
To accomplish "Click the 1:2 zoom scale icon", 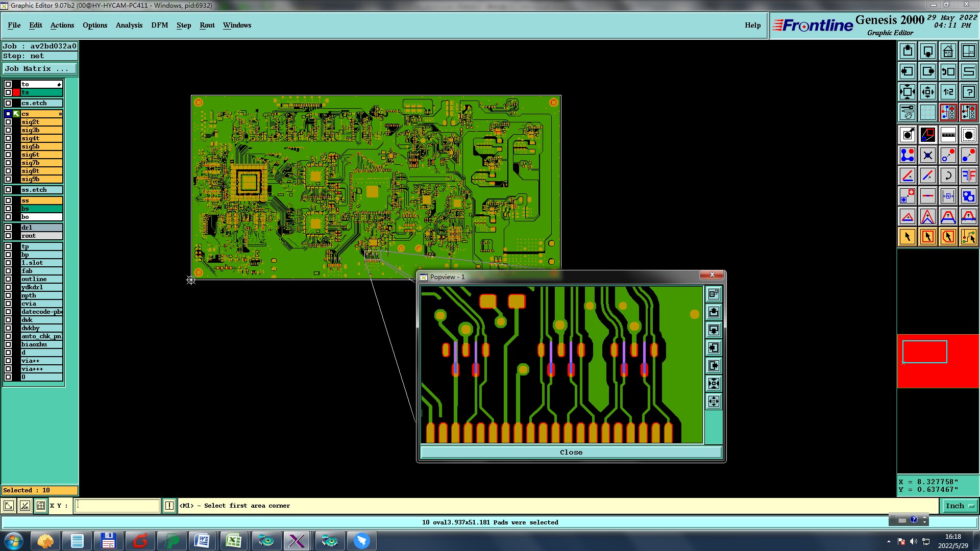I will coord(948,92).
